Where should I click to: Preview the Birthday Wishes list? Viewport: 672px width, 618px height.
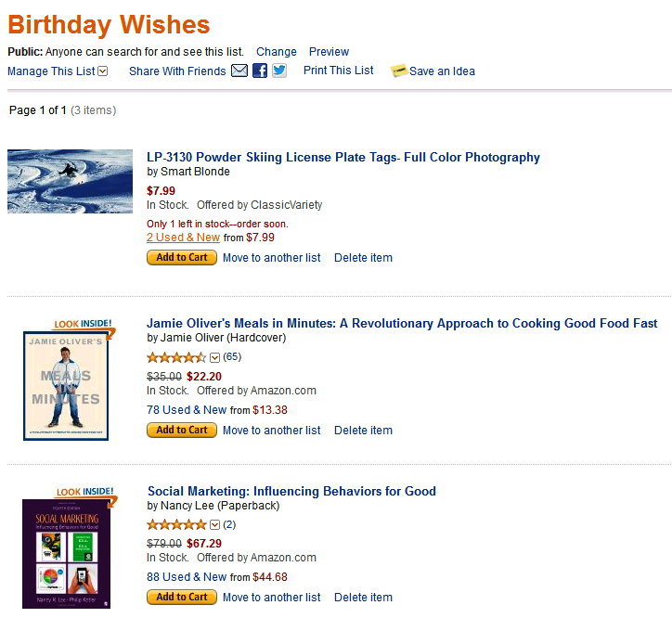pos(329,52)
